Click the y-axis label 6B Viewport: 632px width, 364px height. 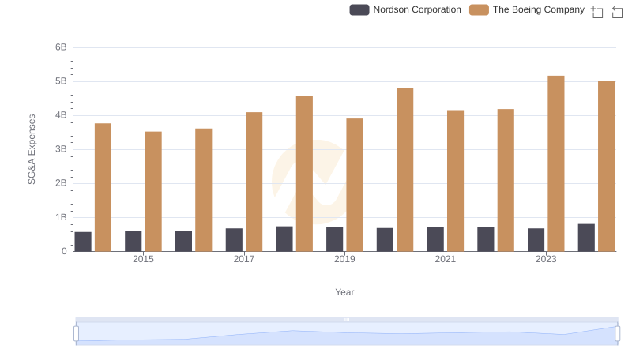61,47
